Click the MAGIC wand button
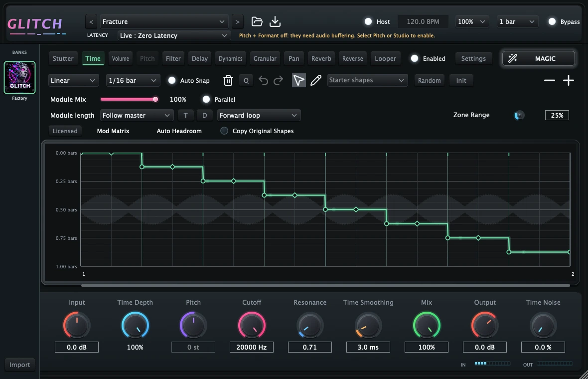 [539, 58]
